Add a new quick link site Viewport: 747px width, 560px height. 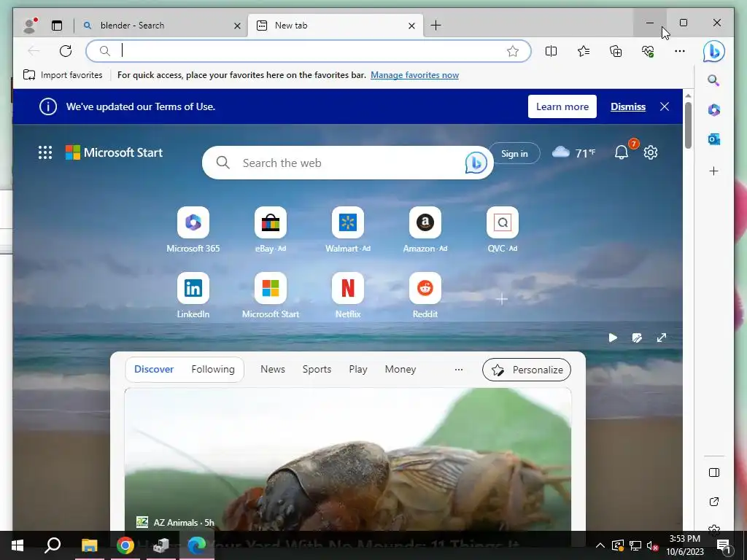tap(502, 299)
